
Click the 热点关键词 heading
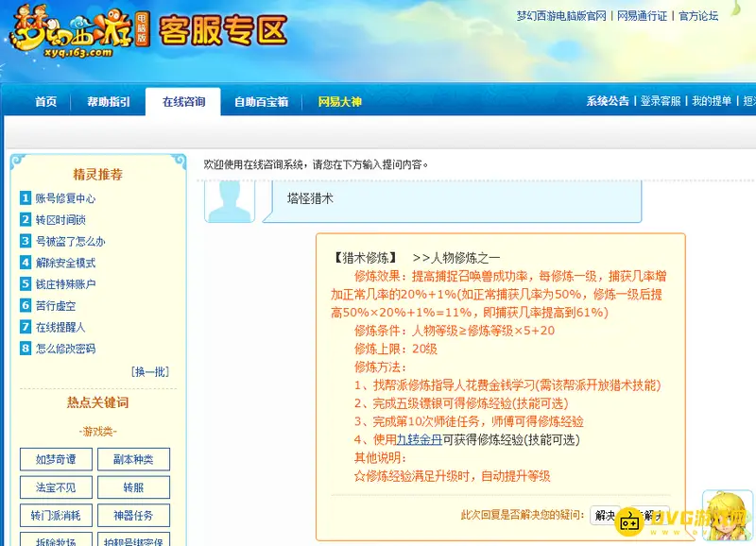[98, 401]
